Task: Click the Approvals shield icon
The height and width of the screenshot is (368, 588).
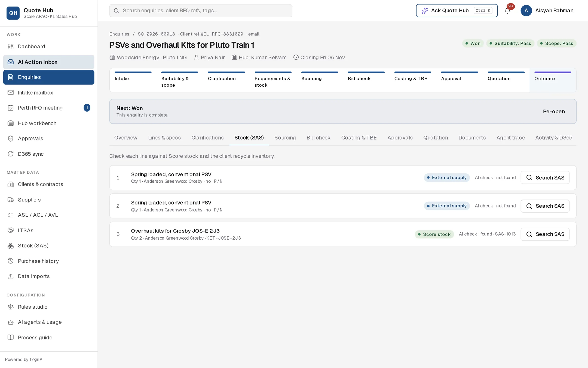Action: tap(11, 138)
